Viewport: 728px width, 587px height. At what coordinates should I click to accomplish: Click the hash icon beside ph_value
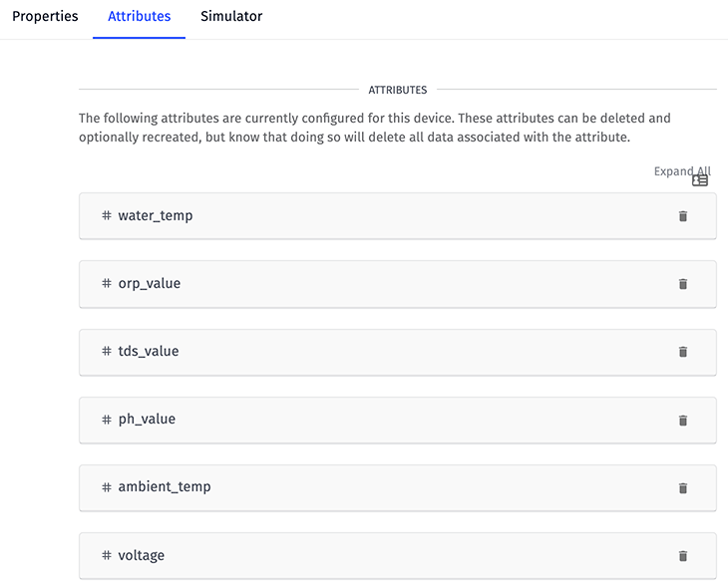[x=107, y=419]
